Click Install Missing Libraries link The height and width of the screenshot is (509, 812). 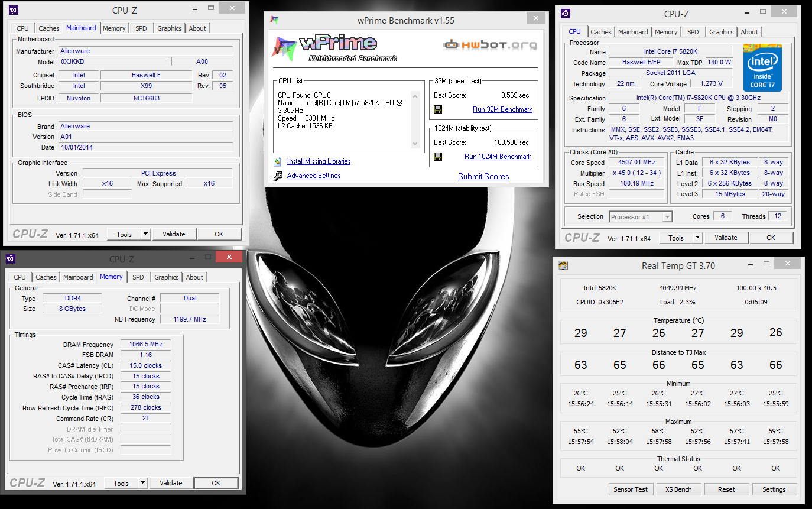(319, 161)
